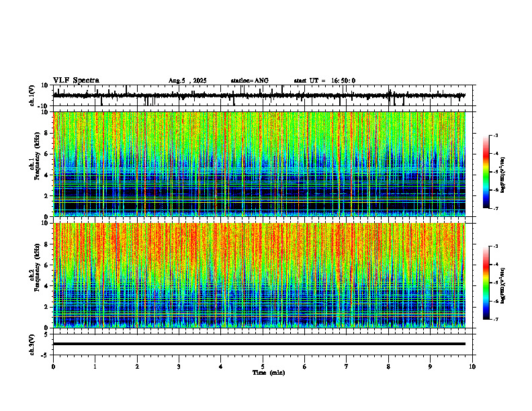
Task: Click the ch.1 color bar scale
Action: click(486, 172)
